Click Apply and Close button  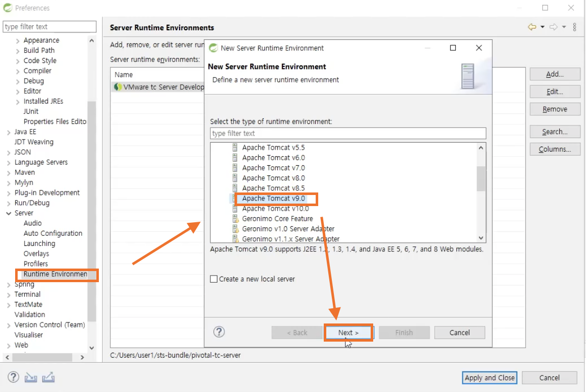point(490,377)
